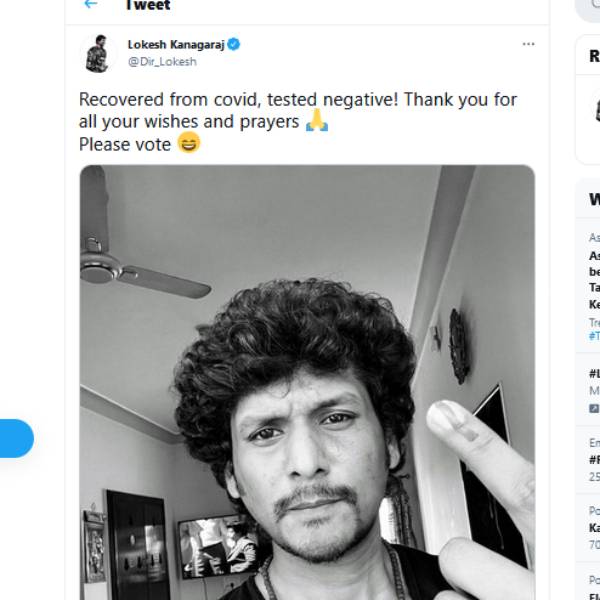The height and width of the screenshot is (600, 600).
Task: Click the blue Tweet button at left edge
Action: coord(16,438)
